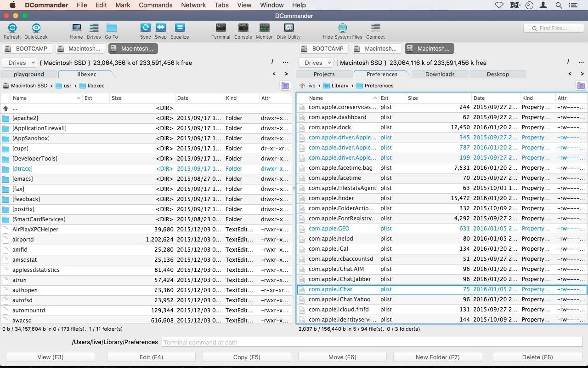Select BOOTCAMP drive in right panel
The width and height of the screenshot is (588, 368).
tap(323, 48)
